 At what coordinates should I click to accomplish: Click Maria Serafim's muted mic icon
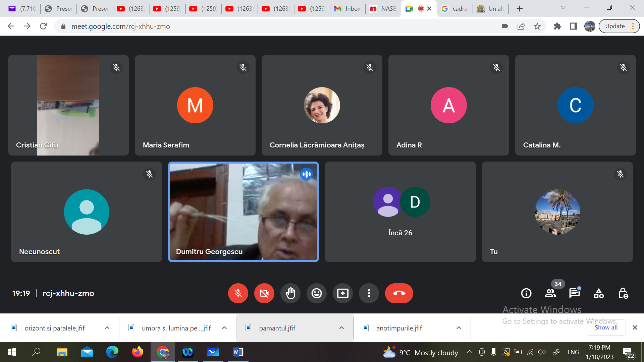[x=243, y=67]
